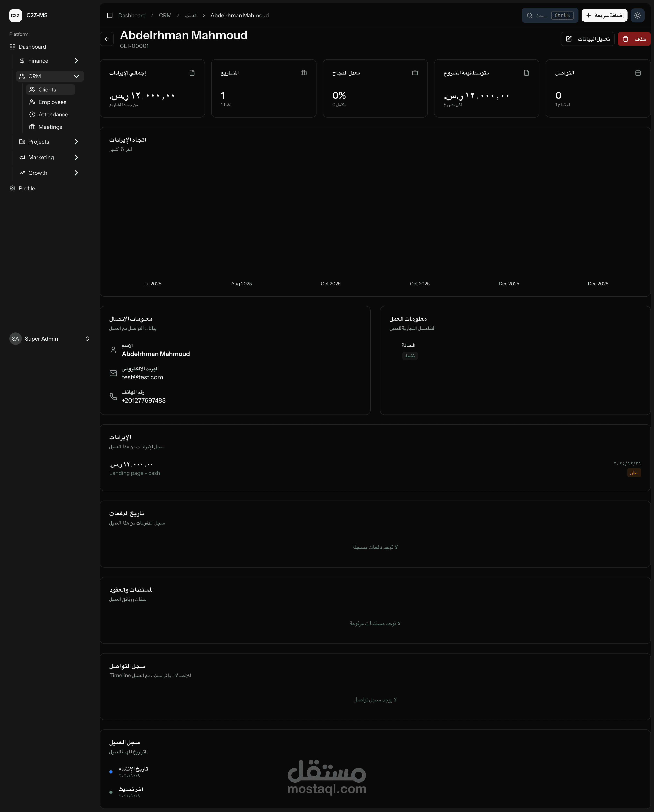Collapse the CRM section chevron
The width and height of the screenshot is (654, 812).
76,76
